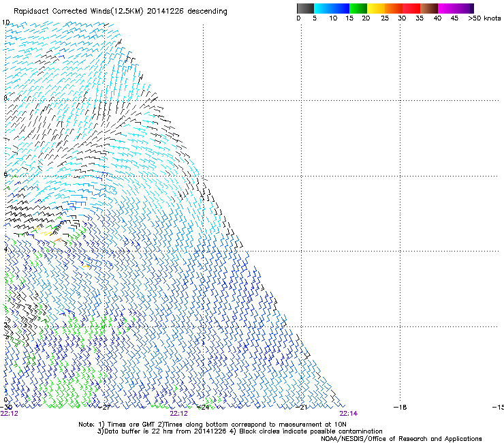Click the note 'Black circles indicate possible contamination'
Viewport: 504px width, 443px height.
311,431
